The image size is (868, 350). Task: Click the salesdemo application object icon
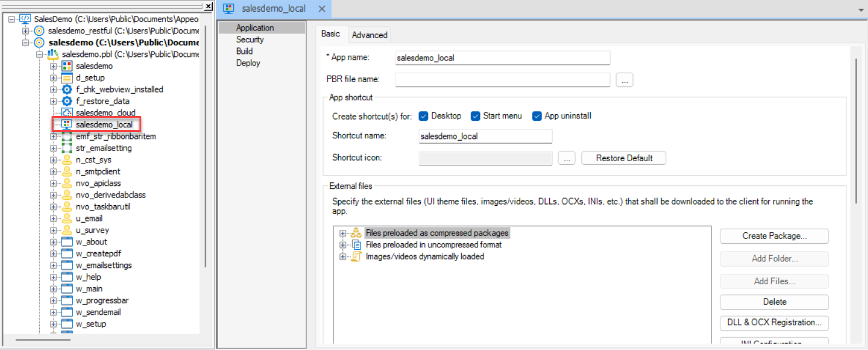[67, 66]
